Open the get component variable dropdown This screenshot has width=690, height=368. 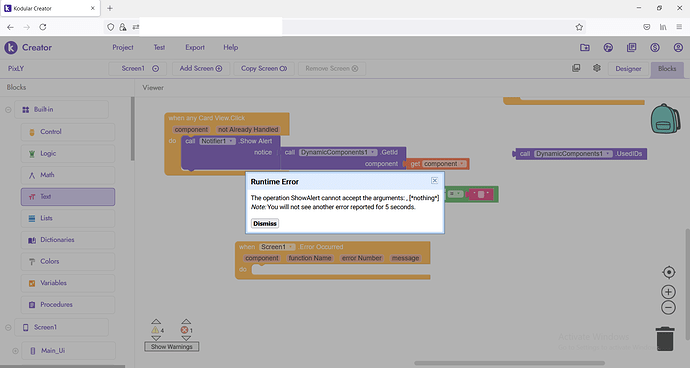(444, 164)
